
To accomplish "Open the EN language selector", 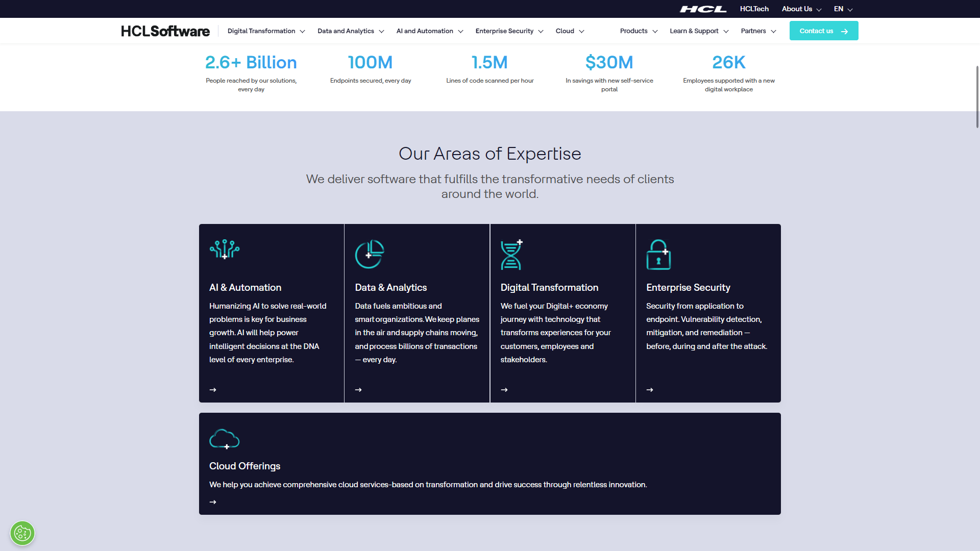I will click(843, 9).
